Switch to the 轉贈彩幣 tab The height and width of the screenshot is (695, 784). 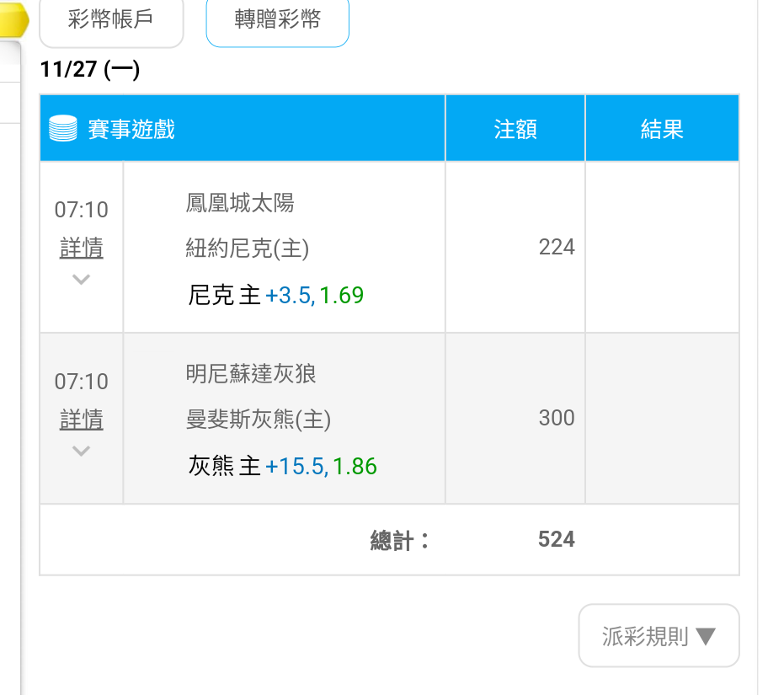tap(278, 20)
